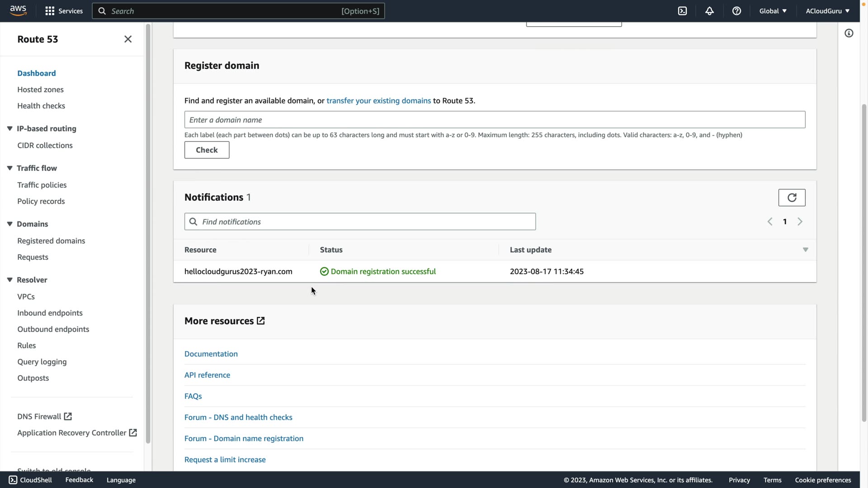The image size is (868, 488).
Task: Click the help question mark icon
Action: point(736,11)
